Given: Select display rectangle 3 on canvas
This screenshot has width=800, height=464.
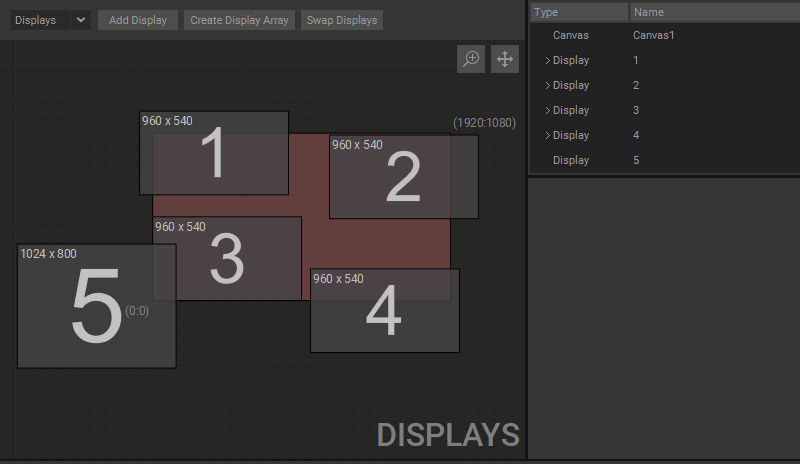Looking at the screenshot, I should 227,258.
